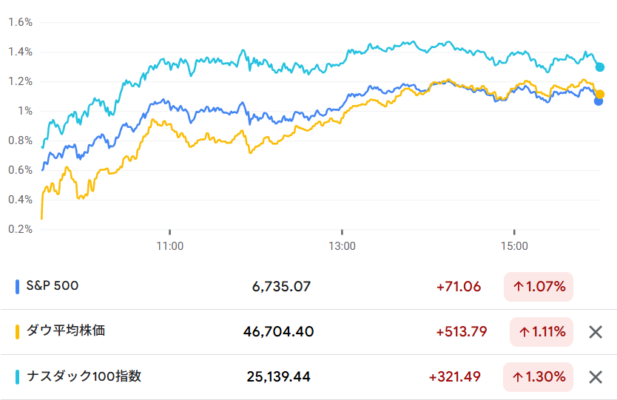The height and width of the screenshot is (400, 617).
Task: Click the ↑1.07% change badge
Action: (539, 287)
